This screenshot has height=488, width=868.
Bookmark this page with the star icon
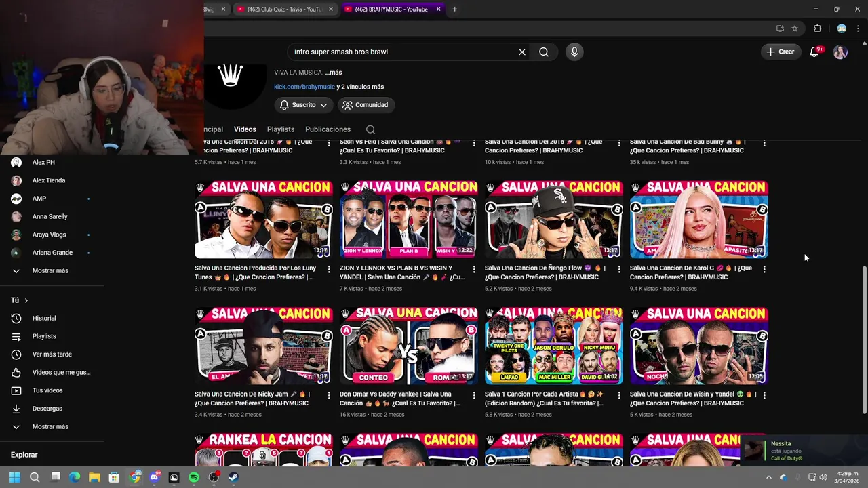click(x=795, y=28)
